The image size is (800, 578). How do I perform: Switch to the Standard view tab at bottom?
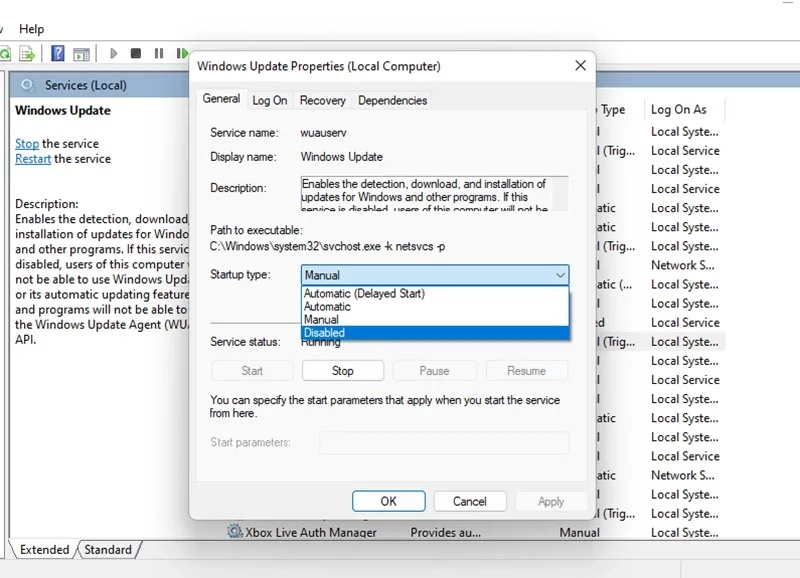click(x=108, y=550)
